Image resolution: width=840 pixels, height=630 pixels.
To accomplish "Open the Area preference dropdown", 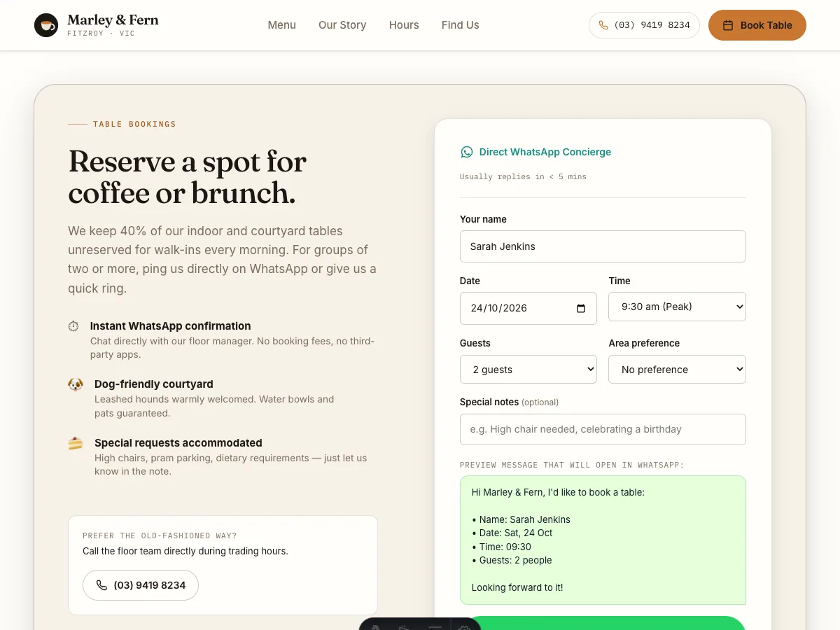I will pos(677,369).
